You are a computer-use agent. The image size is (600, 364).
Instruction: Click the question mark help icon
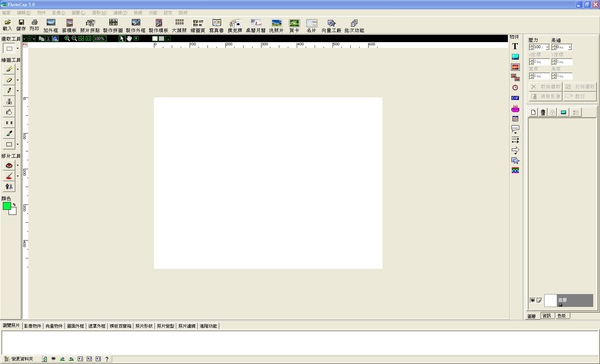pyautogui.click(x=107, y=359)
